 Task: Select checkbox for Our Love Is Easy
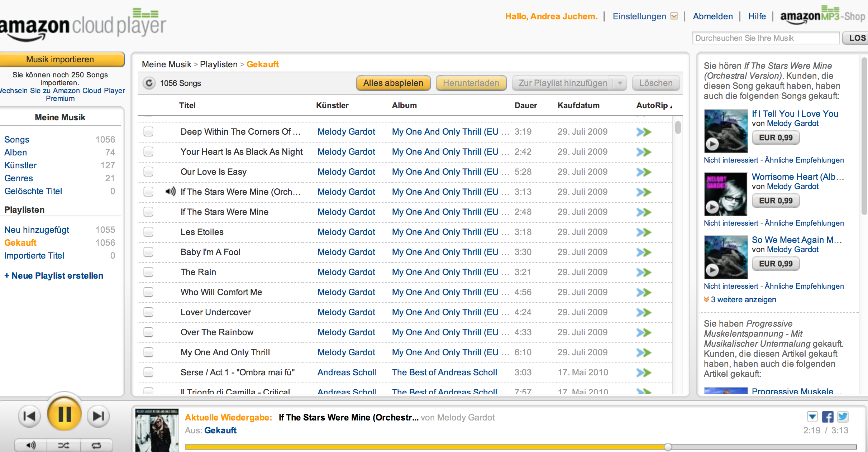(x=148, y=172)
